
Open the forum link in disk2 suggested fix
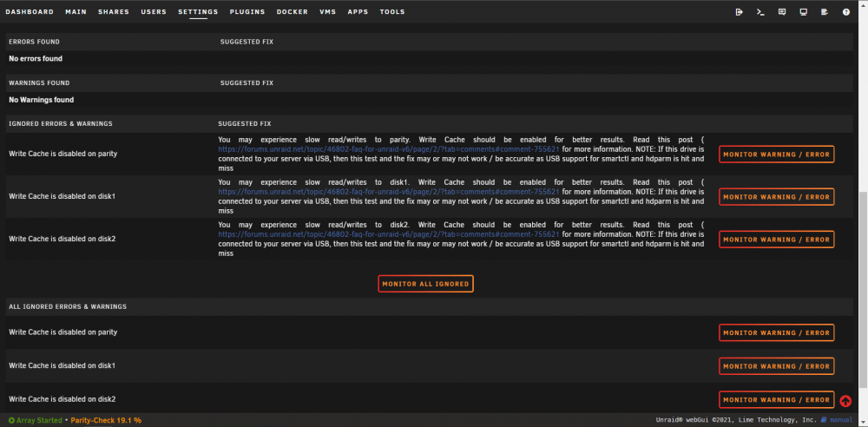(x=389, y=234)
